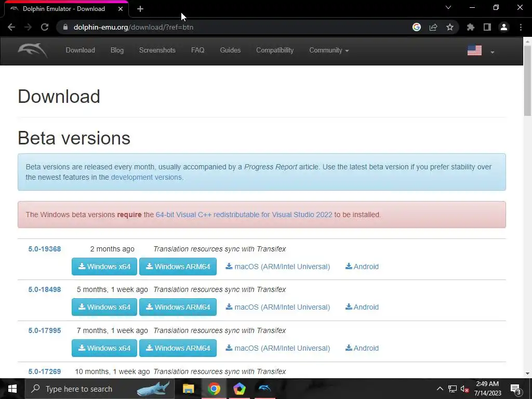The width and height of the screenshot is (532, 399).
Task: Go back using the browser back arrow
Action: (x=11, y=27)
